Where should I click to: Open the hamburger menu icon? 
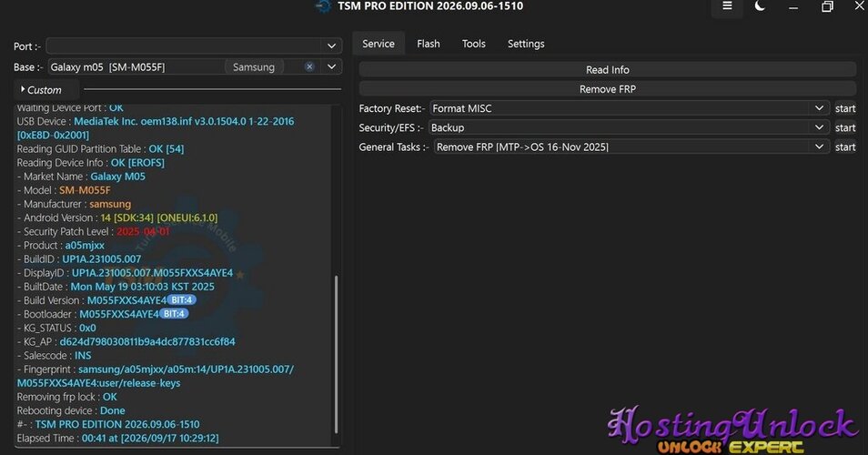click(727, 6)
